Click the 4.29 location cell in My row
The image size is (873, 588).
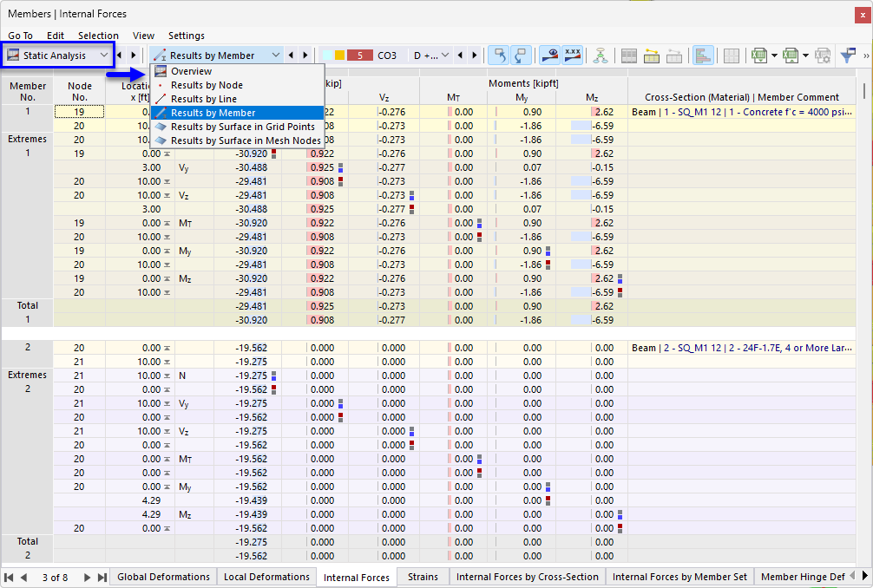pyautogui.click(x=140, y=500)
